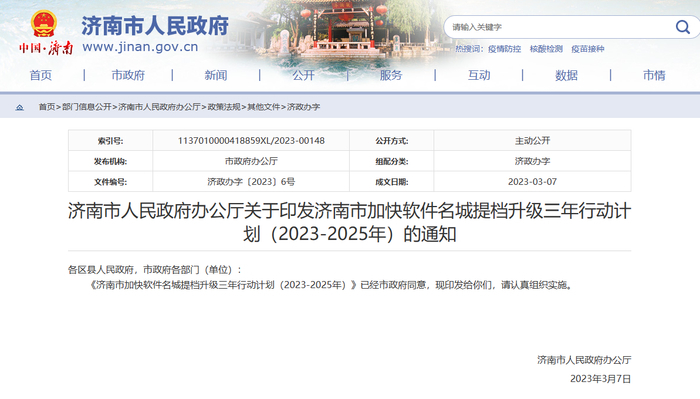Open the 服务 navigation menu item

coord(391,75)
